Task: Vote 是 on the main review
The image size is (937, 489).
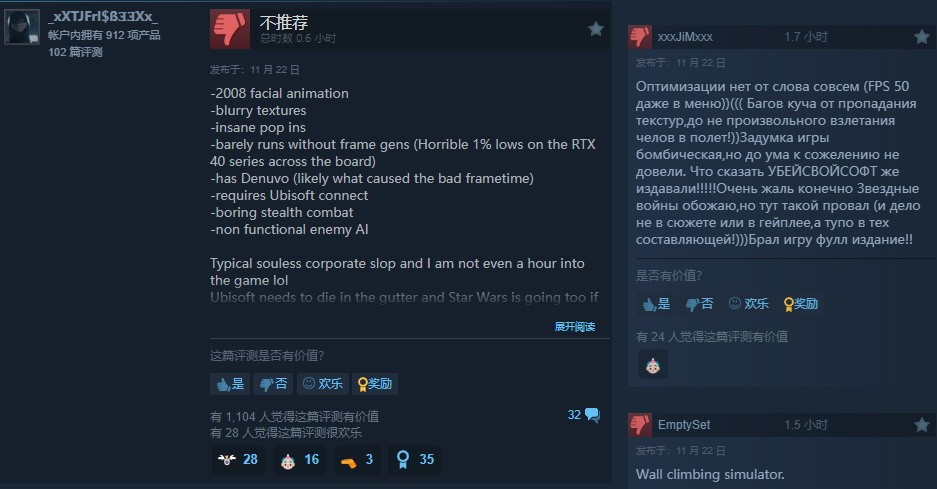Action: (230, 384)
